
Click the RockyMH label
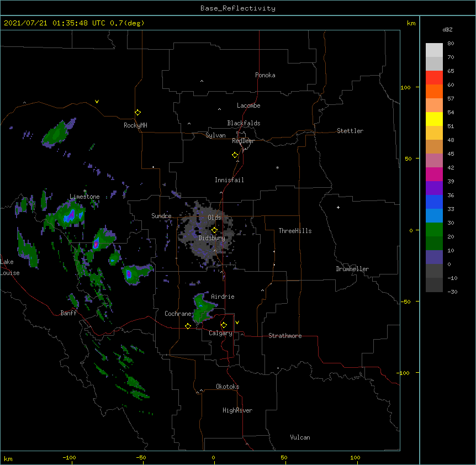coord(135,125)
